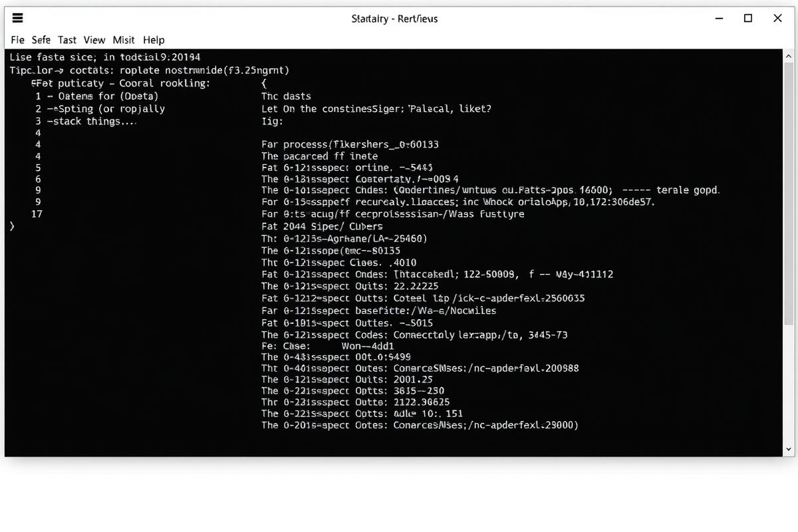Click the line ending "3445-73"

click(x=415, y=334)
